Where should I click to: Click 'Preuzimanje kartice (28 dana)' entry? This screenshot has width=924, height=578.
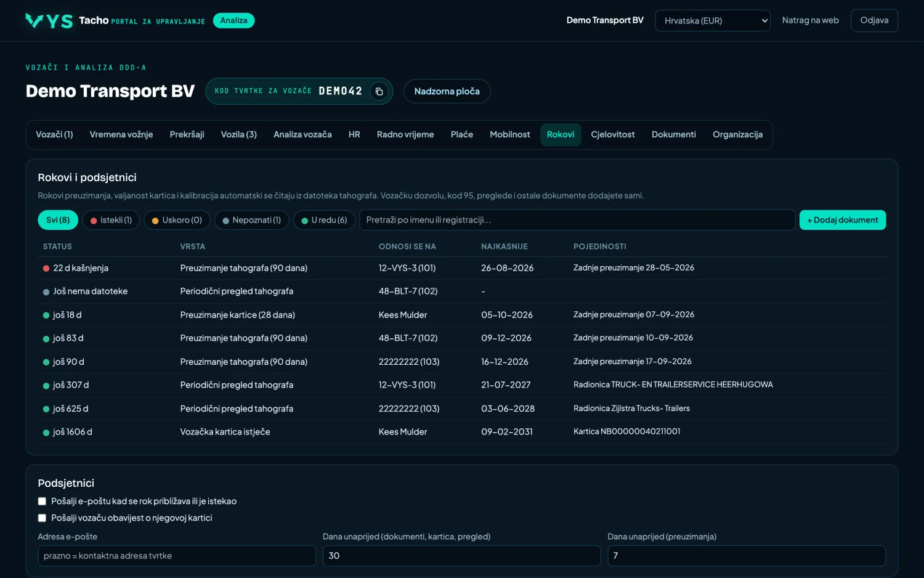pyautogui.click(x=238, y=315)
